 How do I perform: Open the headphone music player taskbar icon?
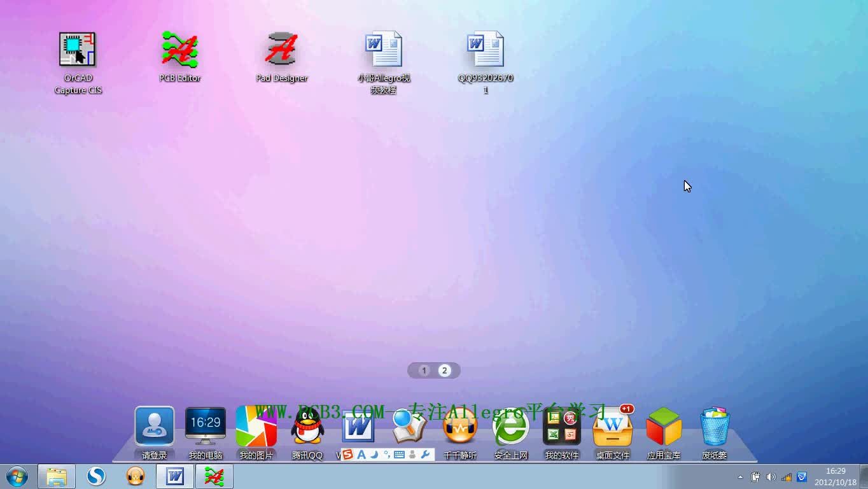tap(136, 476)
